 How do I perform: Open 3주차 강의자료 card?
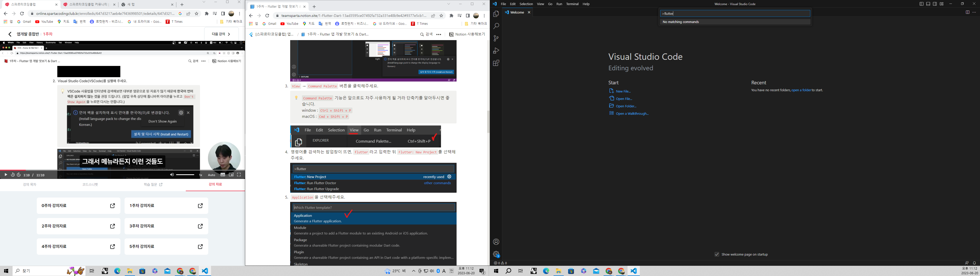pos(166,226)
